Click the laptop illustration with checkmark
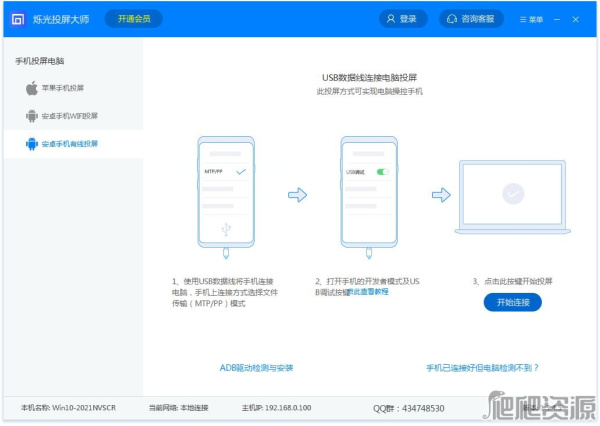This screenshot has height=426, width=600. (x=512, y=197)
